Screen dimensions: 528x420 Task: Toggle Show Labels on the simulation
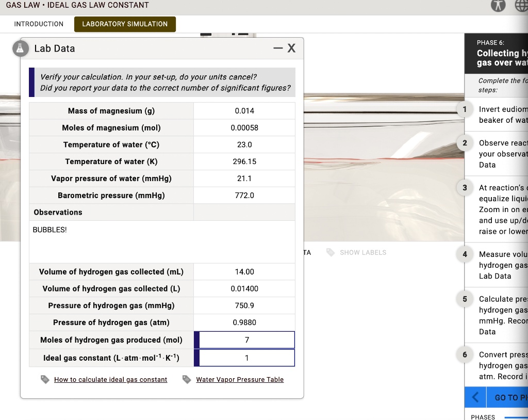pyautogui.click(x=362, y=253)
